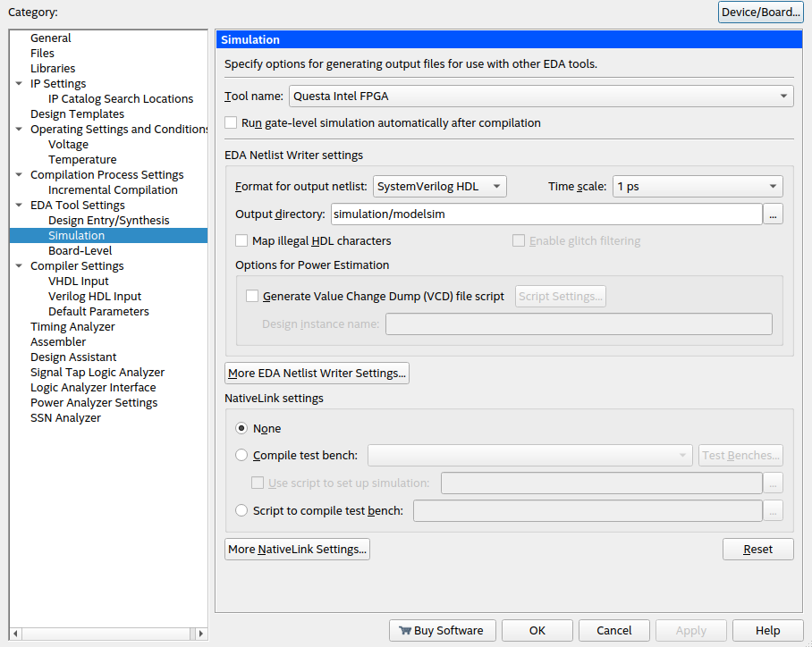Click browse button next to Output directory

coord(774,214)
